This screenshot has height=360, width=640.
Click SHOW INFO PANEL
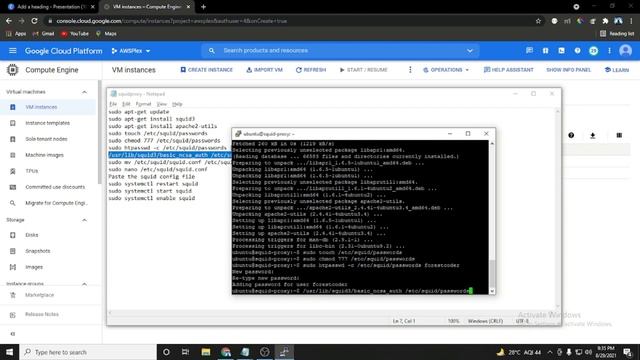(569, 70)
